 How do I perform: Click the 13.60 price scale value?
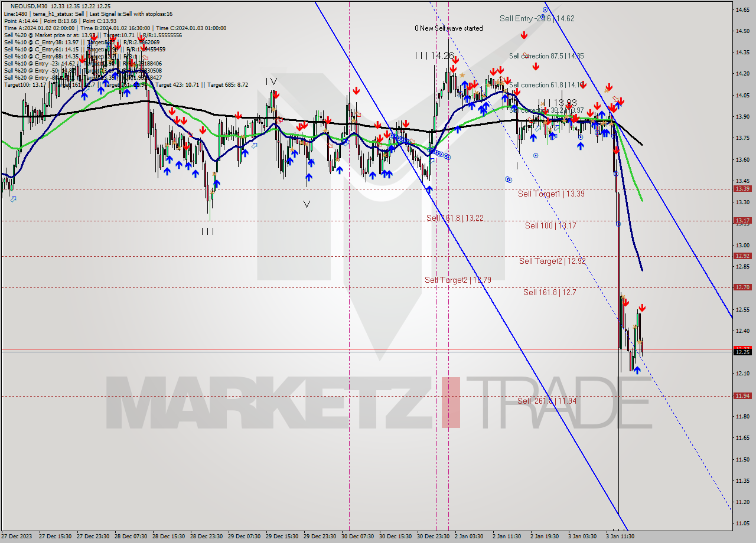coord(742,159)
